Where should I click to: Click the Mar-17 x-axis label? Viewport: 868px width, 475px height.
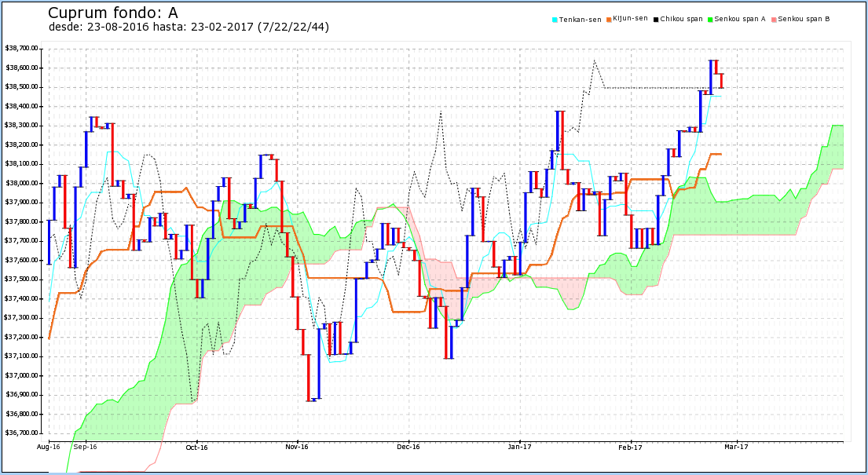coord(736,447)
